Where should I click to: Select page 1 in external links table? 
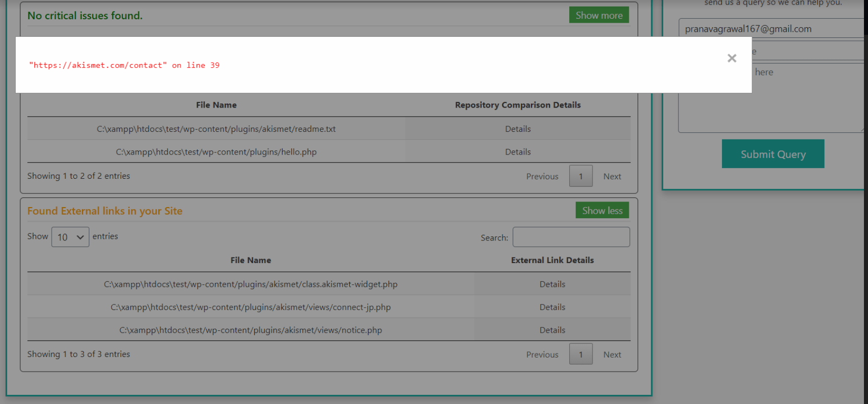pos(581,355)
